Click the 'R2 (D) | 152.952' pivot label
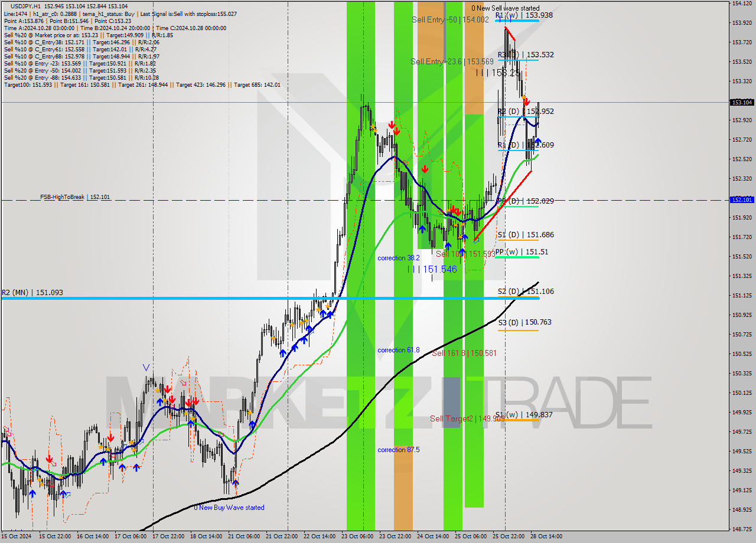756x543 pixels. [x=526, y=112]
